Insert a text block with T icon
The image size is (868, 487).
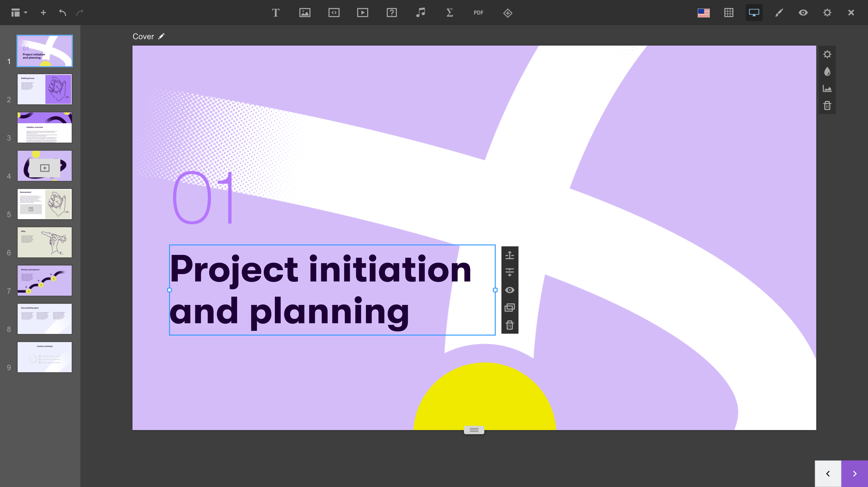click(x=276, y=13)
